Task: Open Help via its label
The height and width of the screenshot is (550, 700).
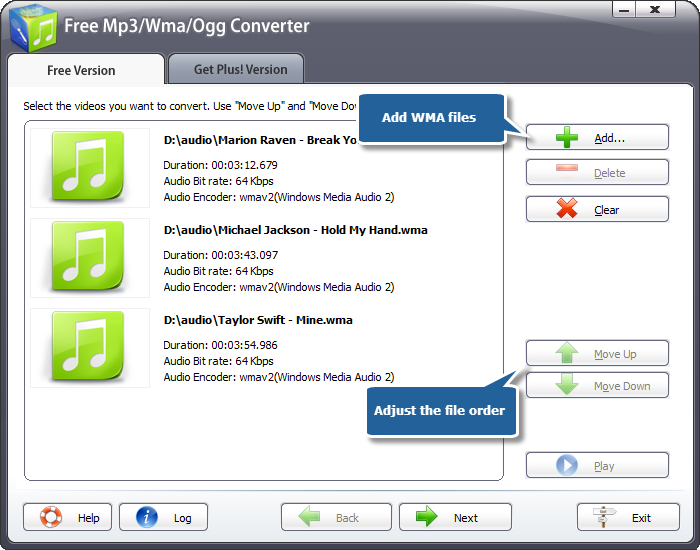Action: pyautogui.click(x=88, y=518)
